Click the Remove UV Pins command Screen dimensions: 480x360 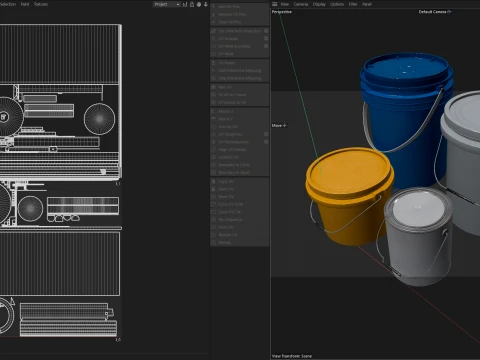tap(239, 14)
